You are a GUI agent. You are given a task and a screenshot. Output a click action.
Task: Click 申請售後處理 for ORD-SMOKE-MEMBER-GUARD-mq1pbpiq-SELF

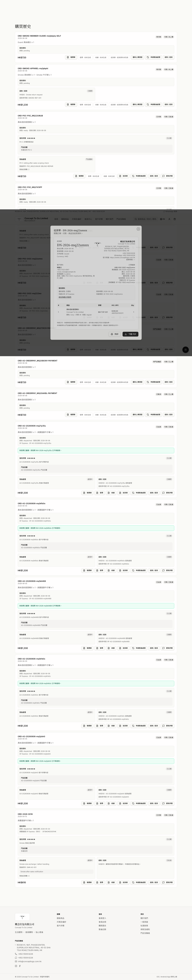(154, 57)
